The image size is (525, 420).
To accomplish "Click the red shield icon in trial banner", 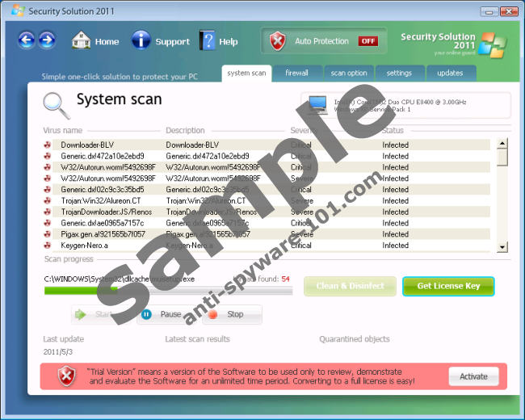I will [66, 376].
